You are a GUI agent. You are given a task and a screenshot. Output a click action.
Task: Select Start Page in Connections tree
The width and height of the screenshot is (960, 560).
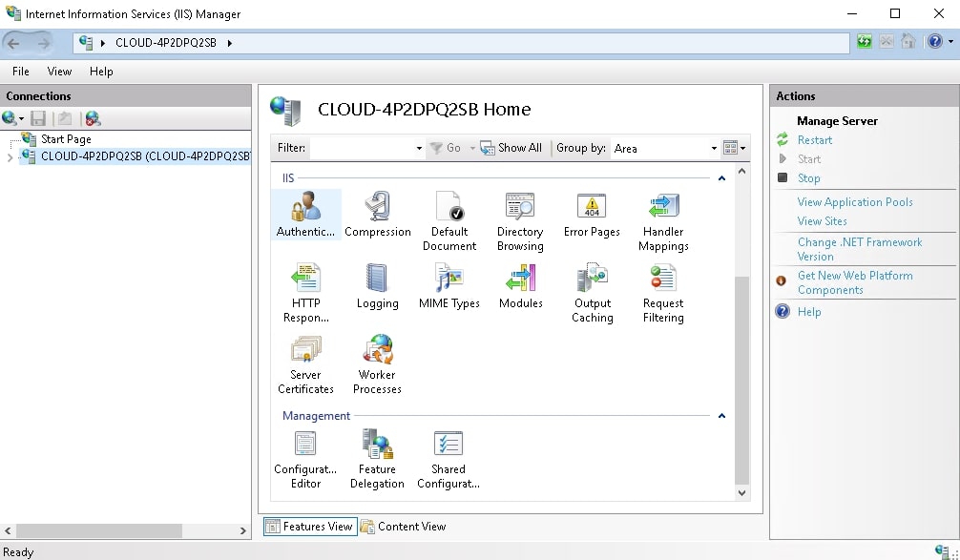coord(66,139)
